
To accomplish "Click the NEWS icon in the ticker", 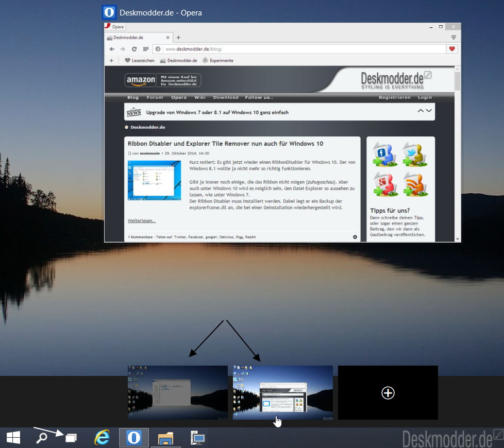I will click(x=133, y=112).
